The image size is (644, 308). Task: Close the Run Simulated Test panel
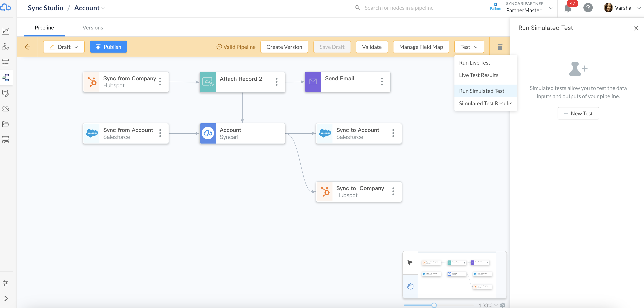636,28
